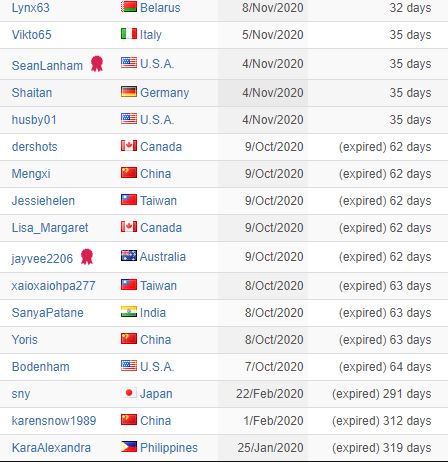Image resolution: width=448 pixels, height=462 pixels.
Task: Open the Lynx63 user profile
Action: click(31, 8)
